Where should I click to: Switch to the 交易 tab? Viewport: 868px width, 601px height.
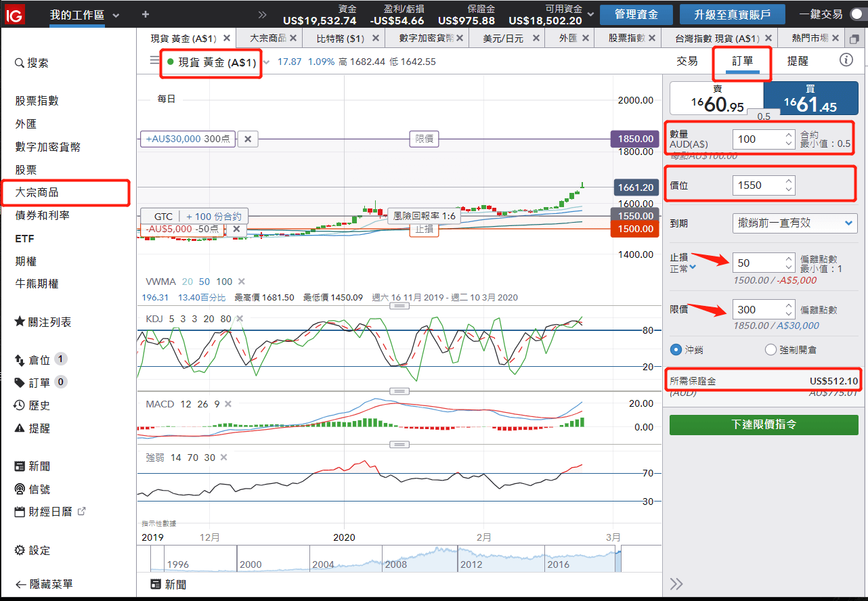tap(687, 61)
